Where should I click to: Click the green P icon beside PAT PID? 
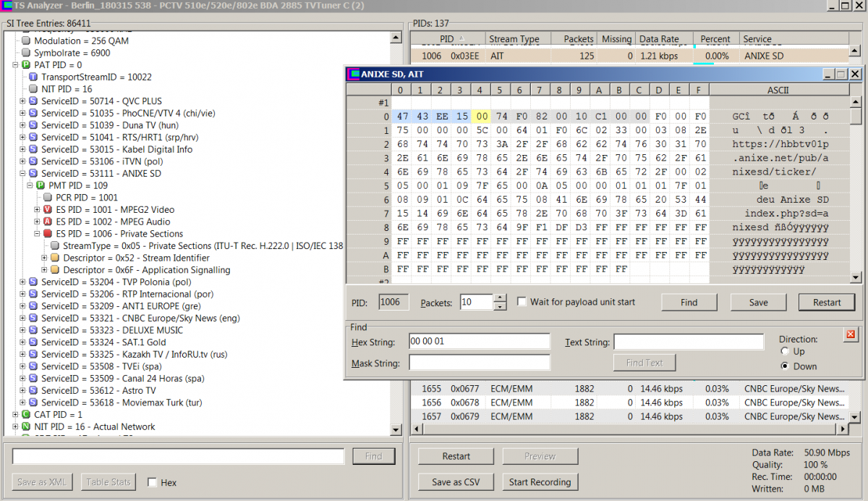tap(26, 65)
